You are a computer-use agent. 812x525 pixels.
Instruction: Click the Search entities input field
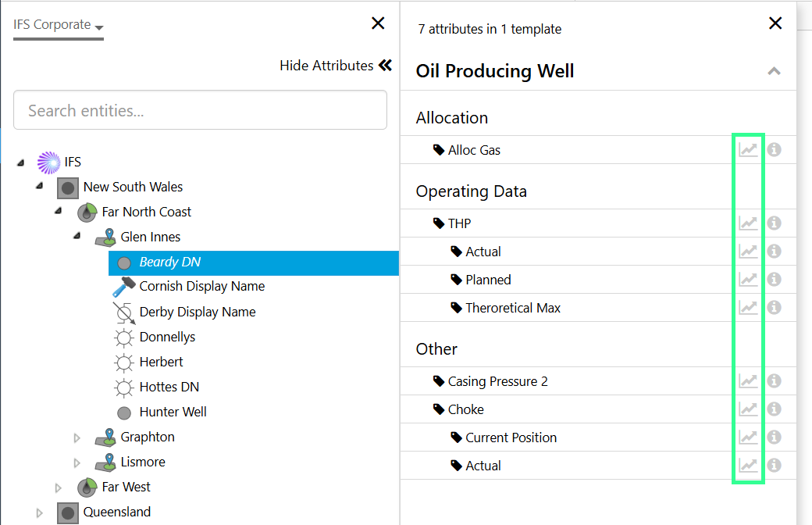click(x=200, y=110)
